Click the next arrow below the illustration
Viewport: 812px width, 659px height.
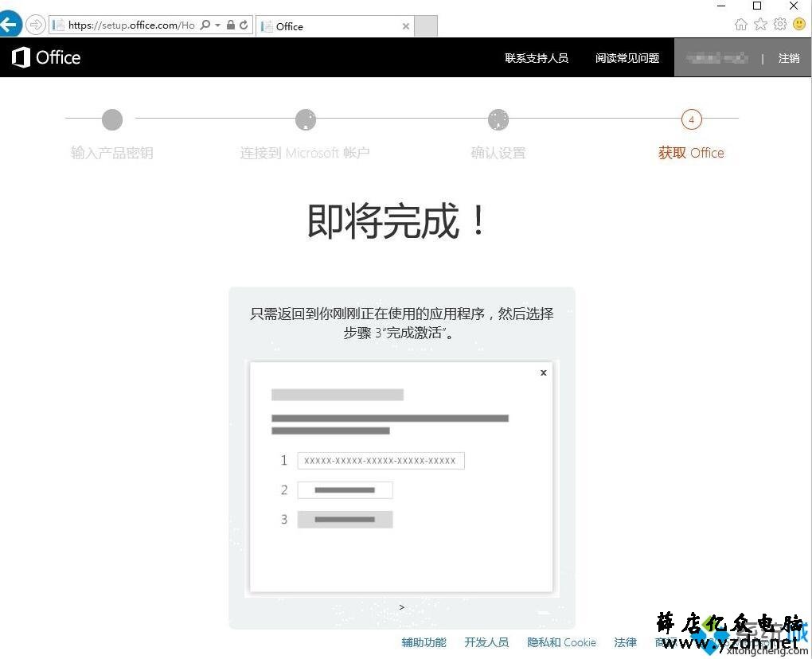coord(402,607)
